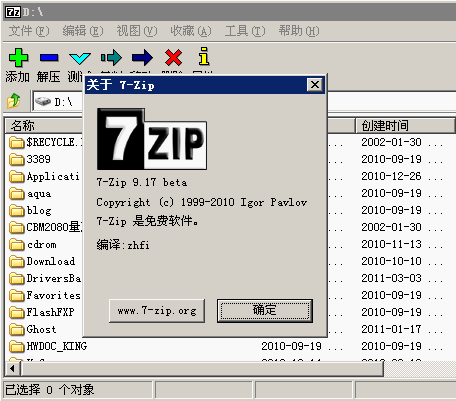Image resolution: width=456 pixels, height=401 pixels.
Task: Click creation date 2010-10-10
Action: click(x=391, y=261)
